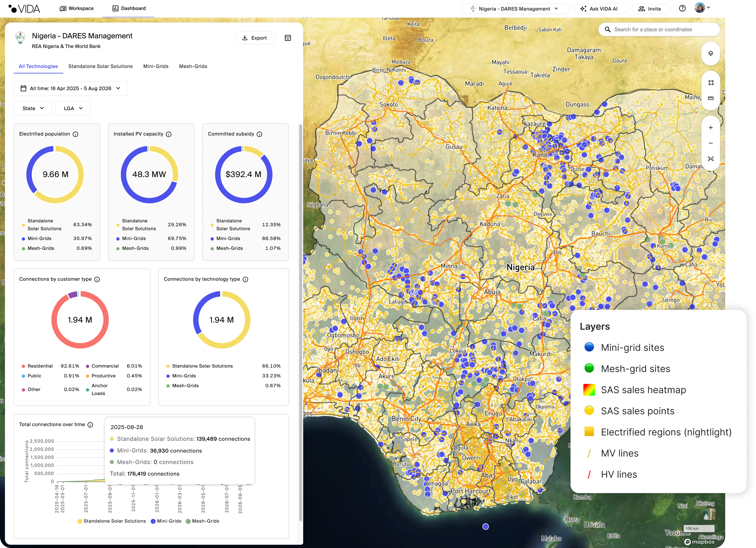Toggle Mini-Grids series in chart legend
The height and width of the screenshot is (548, 756).
pyautogui.click(x=166, y=521)
